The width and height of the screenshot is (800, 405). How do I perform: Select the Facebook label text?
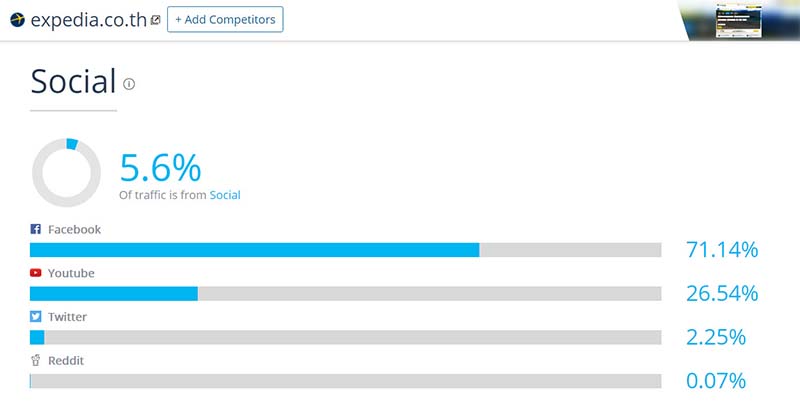tap(75, 230)
